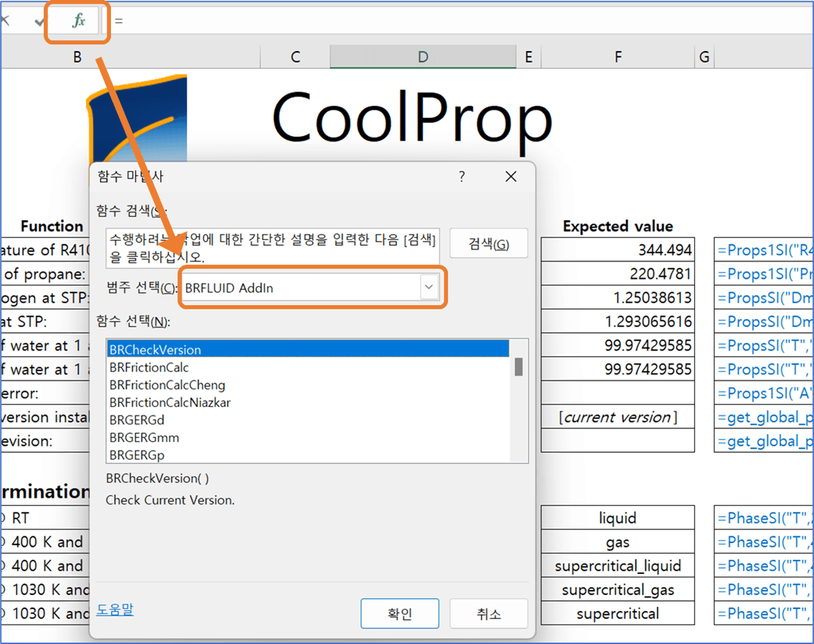Open the 도움말 help link
This screenshot has width=814, height=644.
[115, 610]
